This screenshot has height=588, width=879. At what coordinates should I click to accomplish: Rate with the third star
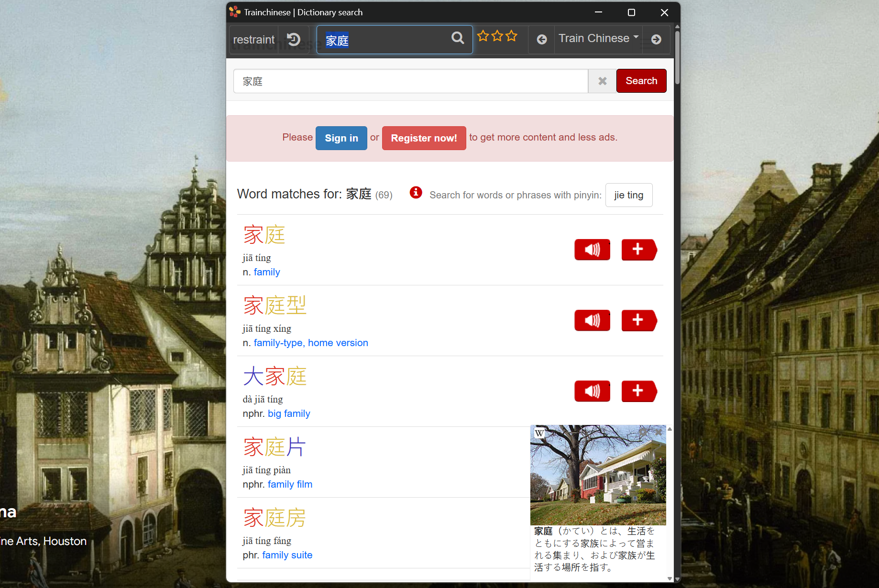[512, 36]
